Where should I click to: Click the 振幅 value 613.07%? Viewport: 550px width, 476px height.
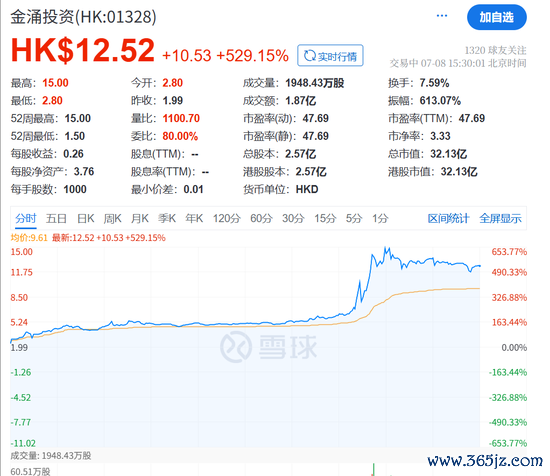click(x=440, y=101)
